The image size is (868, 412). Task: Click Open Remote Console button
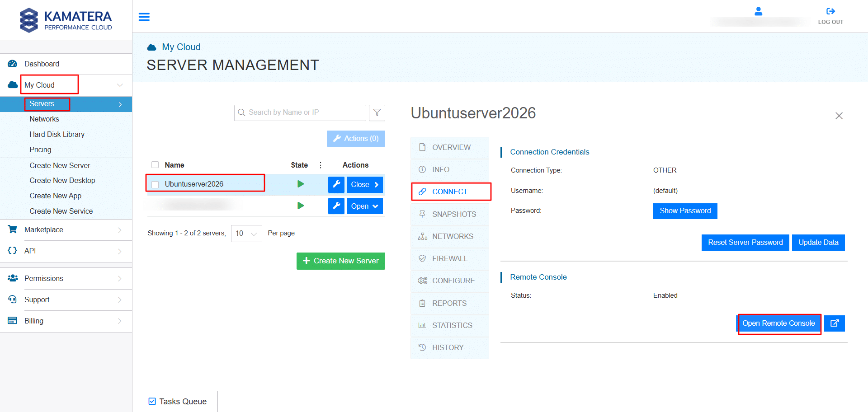[x=778, y=323]
